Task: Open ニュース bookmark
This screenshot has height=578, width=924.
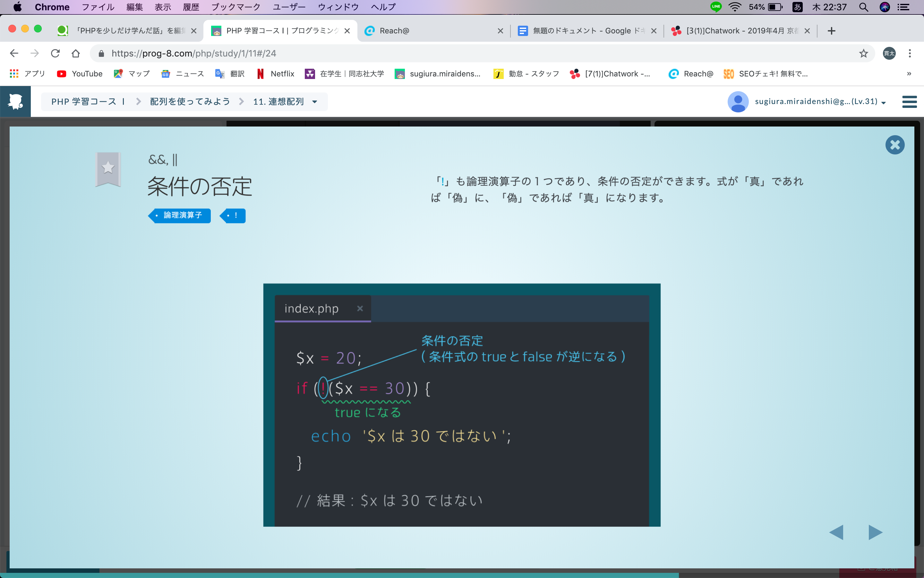Action: click(183, 74)
